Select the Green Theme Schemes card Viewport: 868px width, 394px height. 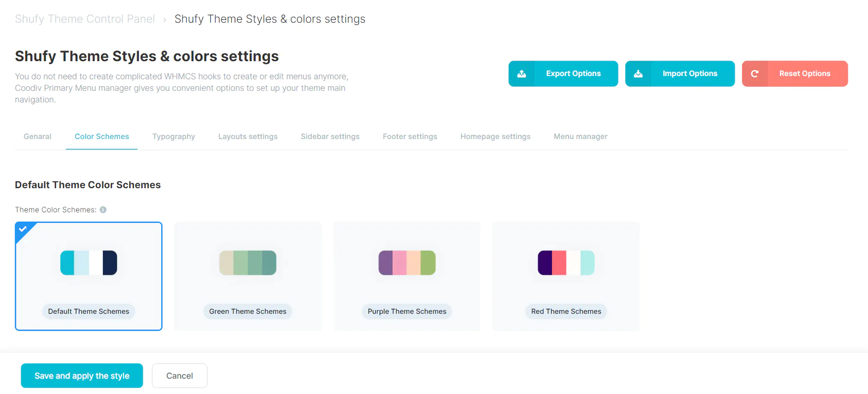[x=248, y=276]
